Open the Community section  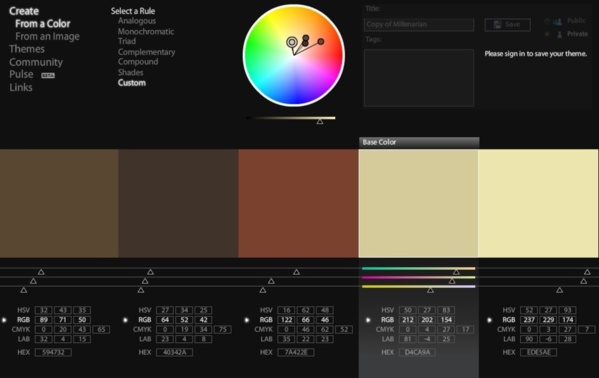pyautogui.click(x=36, y=62)
